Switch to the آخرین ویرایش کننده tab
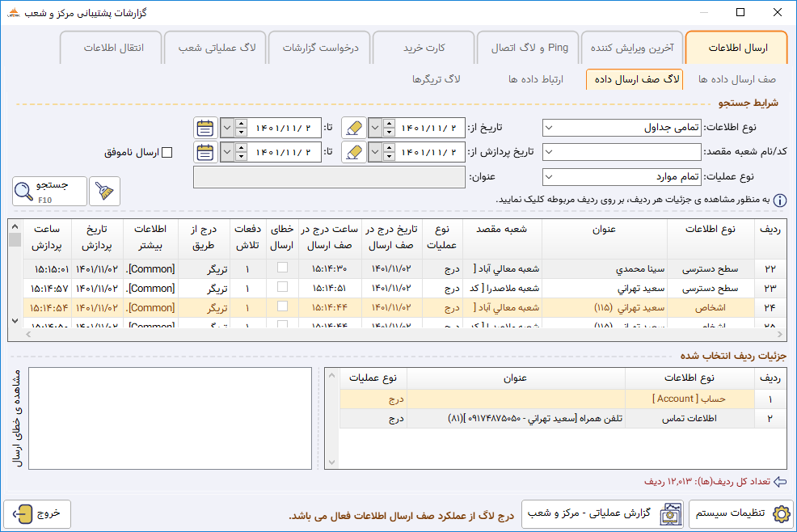This screenshot has height=532, width=797. point(632,48)
